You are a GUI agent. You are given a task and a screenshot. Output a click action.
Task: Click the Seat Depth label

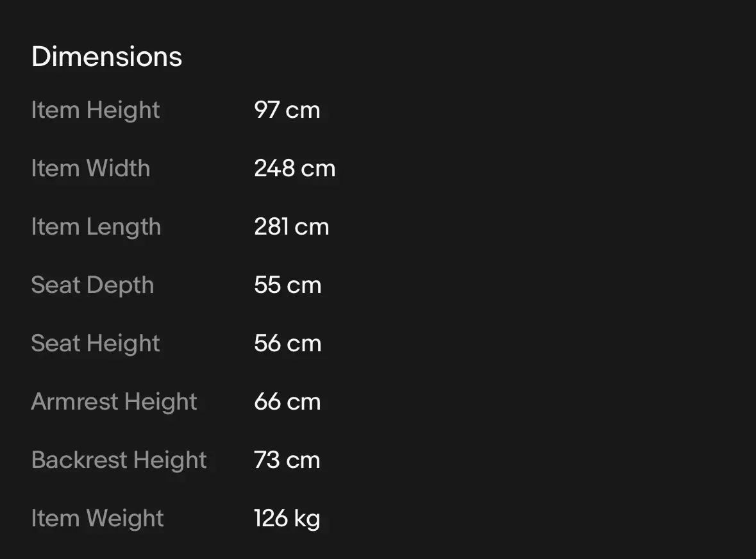point(92,285)
